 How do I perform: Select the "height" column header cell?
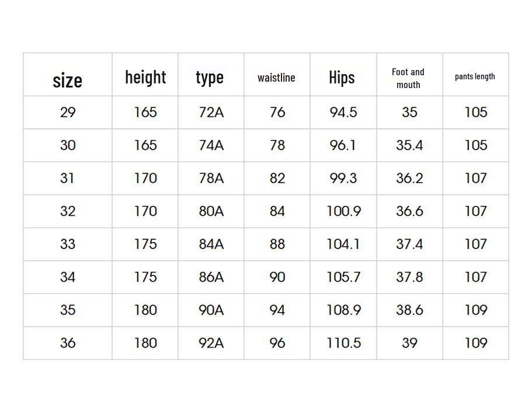145,77
